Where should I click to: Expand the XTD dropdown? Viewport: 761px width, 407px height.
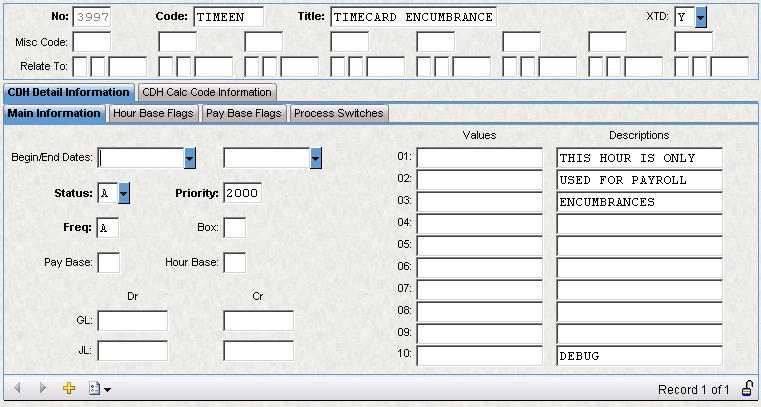pyautogui.click(x=700, y=17)
